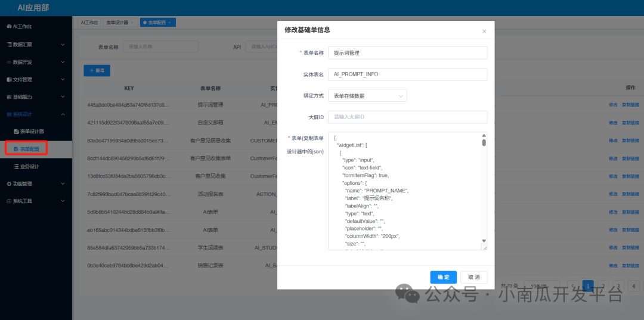Click the 学生成绩表 name cell
644x320 pixels.
(x=210, y=248)
